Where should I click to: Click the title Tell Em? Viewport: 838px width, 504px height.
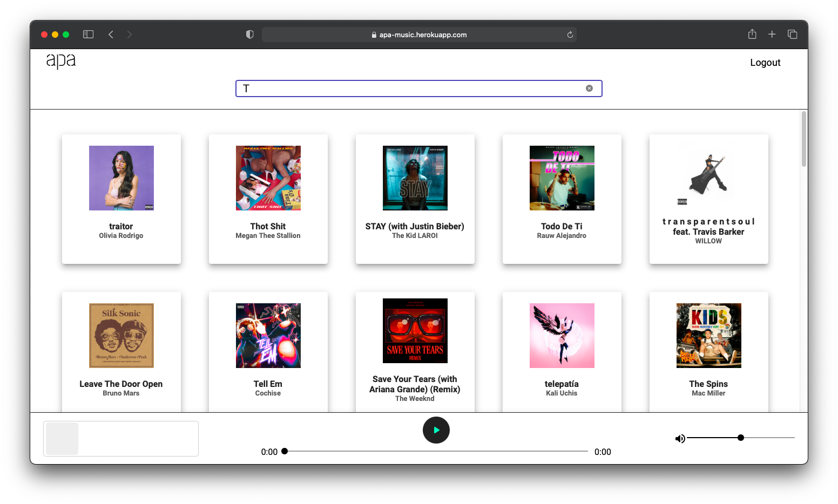[268, 384]
